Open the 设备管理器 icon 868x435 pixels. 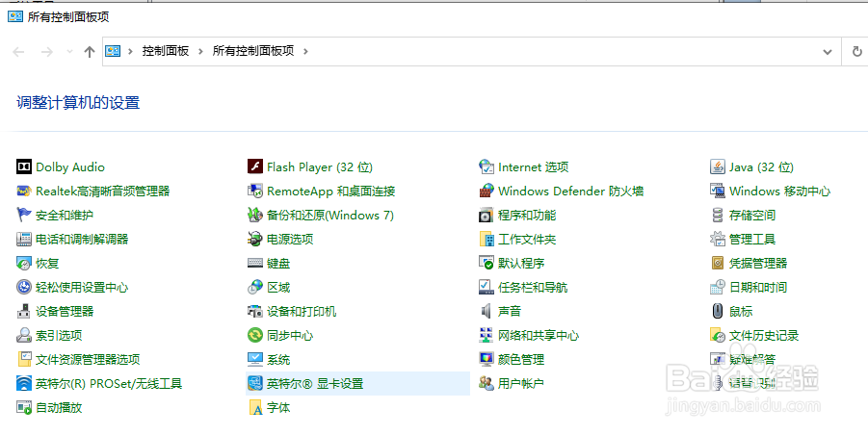24,311
